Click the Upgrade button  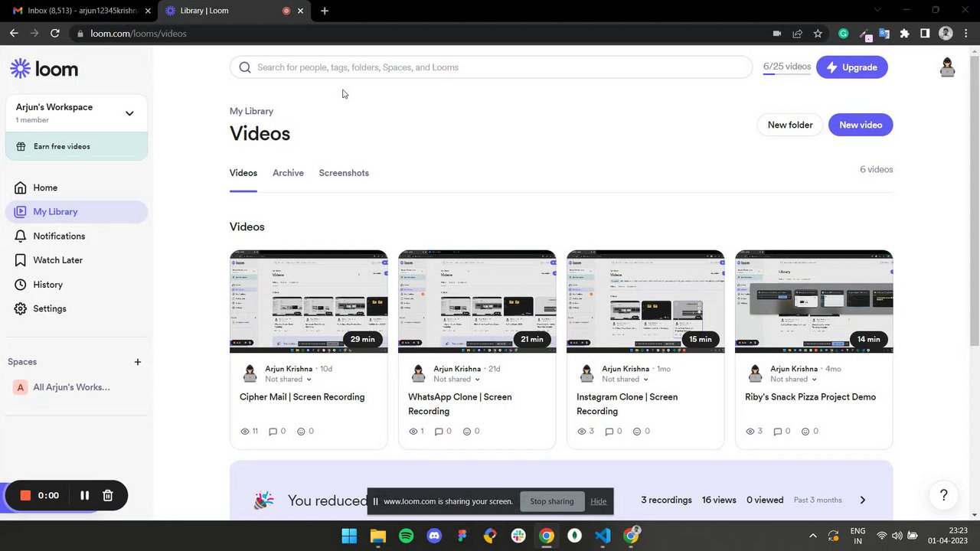(x=852, y=67)
